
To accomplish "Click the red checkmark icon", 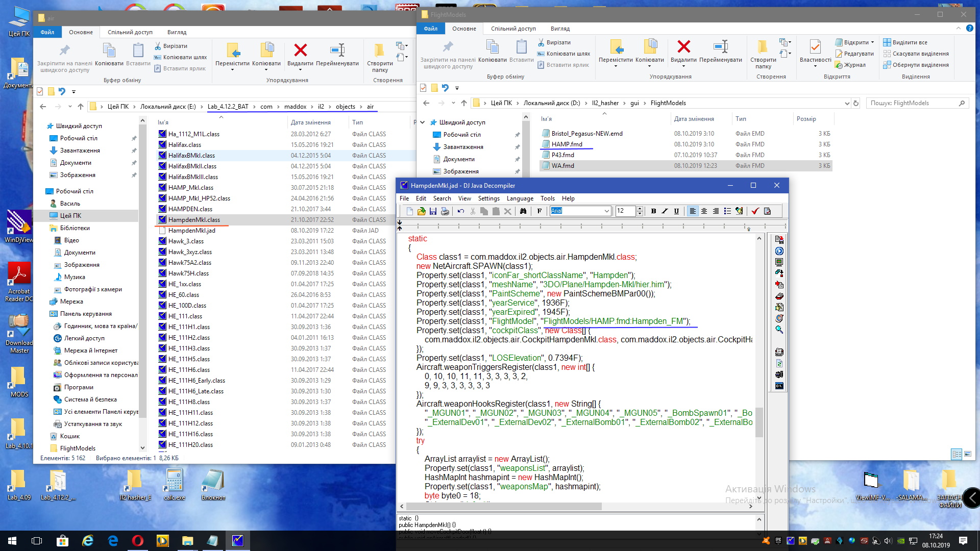I will pyautogui.click(x=755, y=211).
